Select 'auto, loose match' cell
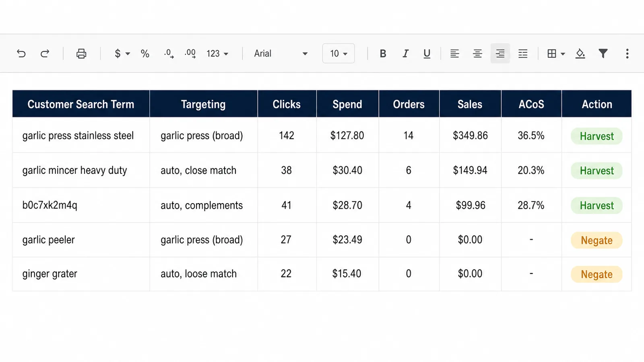 pyautogui.click(x=203, y=274)
